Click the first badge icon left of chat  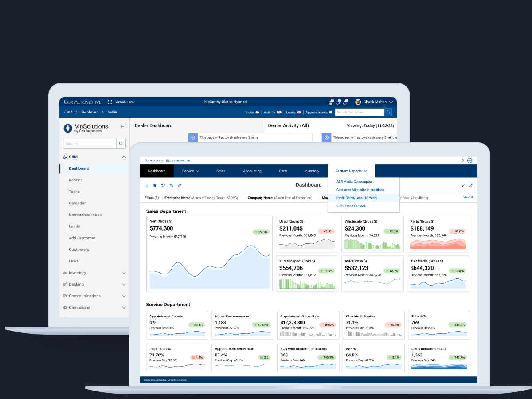[331, 102]
